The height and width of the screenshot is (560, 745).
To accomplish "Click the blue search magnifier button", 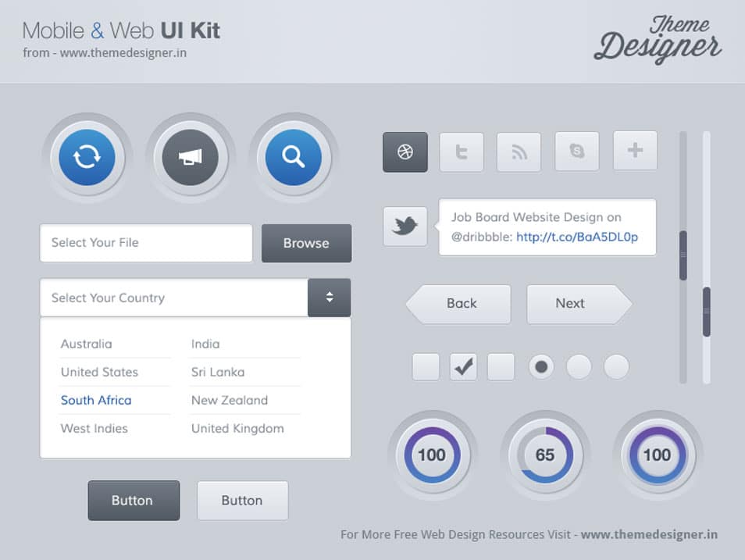I will tap(294, 156).
